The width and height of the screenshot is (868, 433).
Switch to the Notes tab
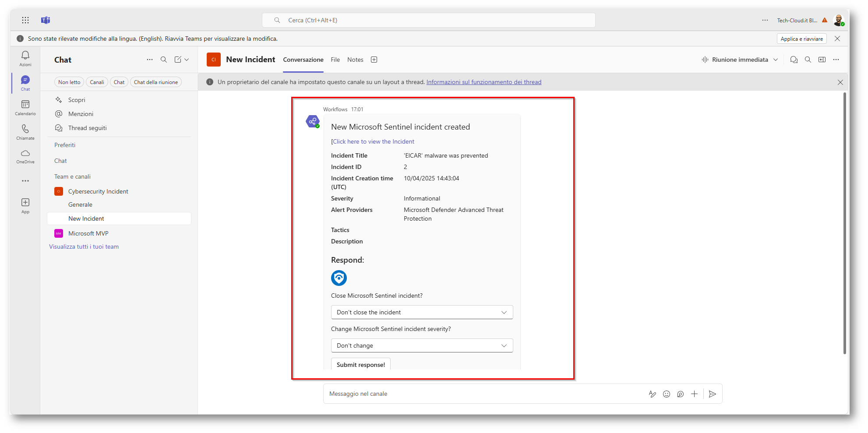click(x=355, y=60)
